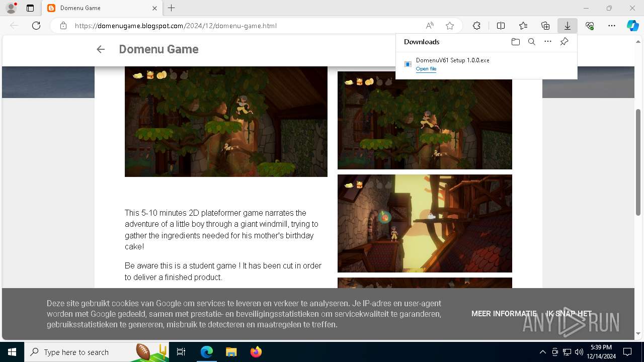The width and height of the screenshot is (644, 362).
Task: Open downloads folder in Downloads panel
Action: 515,42
